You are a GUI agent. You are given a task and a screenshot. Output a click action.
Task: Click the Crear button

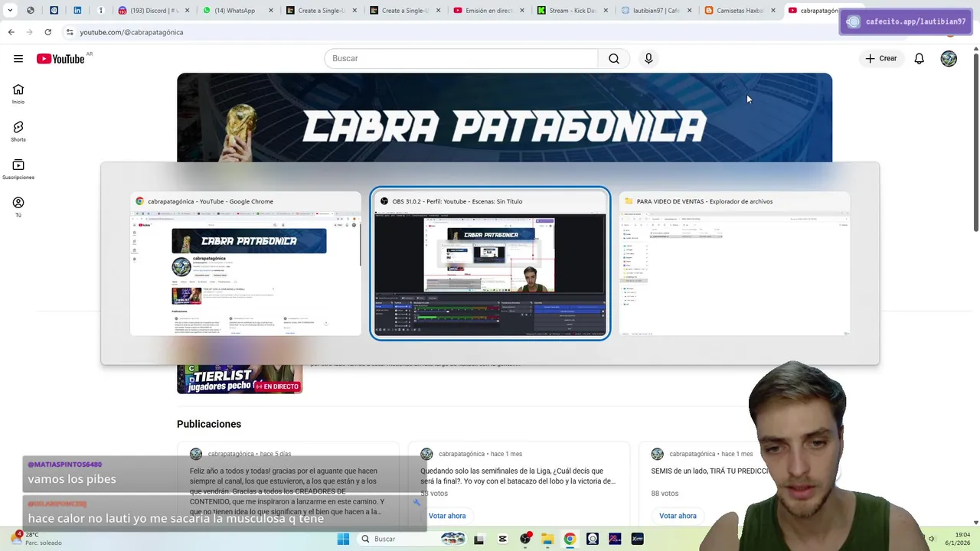[881, 58]
